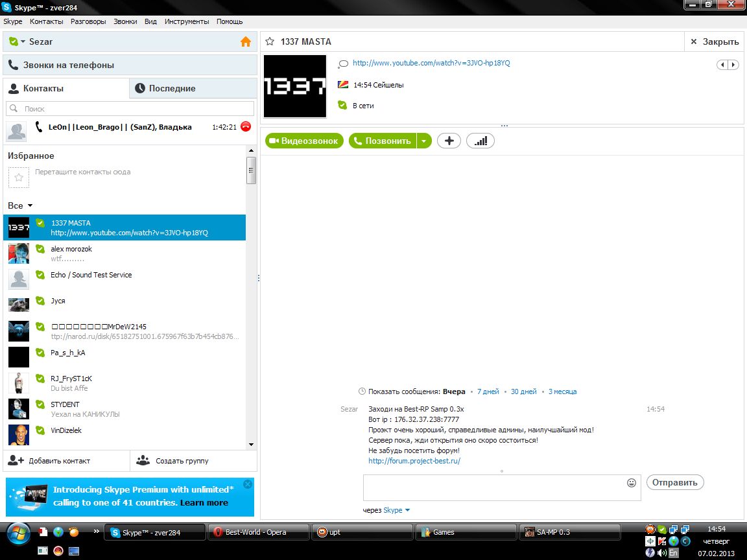Open the Windows Start button
Image resolution: width=747 pixels, height=560 pixels.
click(18, 534)
